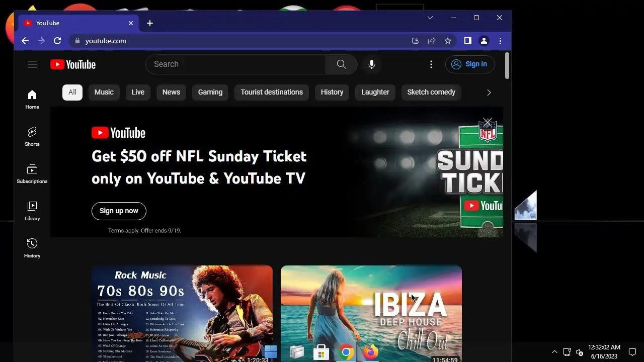Expand Chrome tab search chevron
Image resolution: width=644 pixels, height=362 pixels.
coord(430,18)
